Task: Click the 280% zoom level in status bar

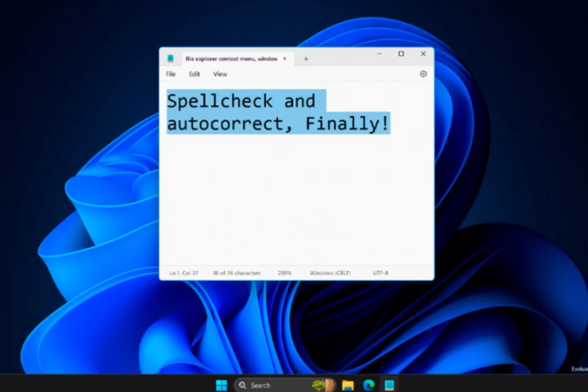Action: click(x=285, y=273)
